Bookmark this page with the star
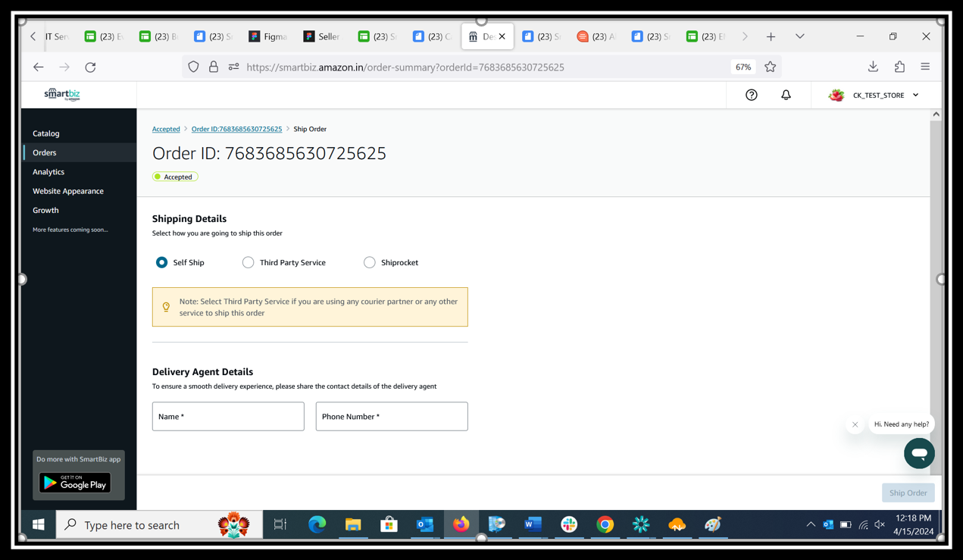The image size is (963, 560). tap(770, 67)
